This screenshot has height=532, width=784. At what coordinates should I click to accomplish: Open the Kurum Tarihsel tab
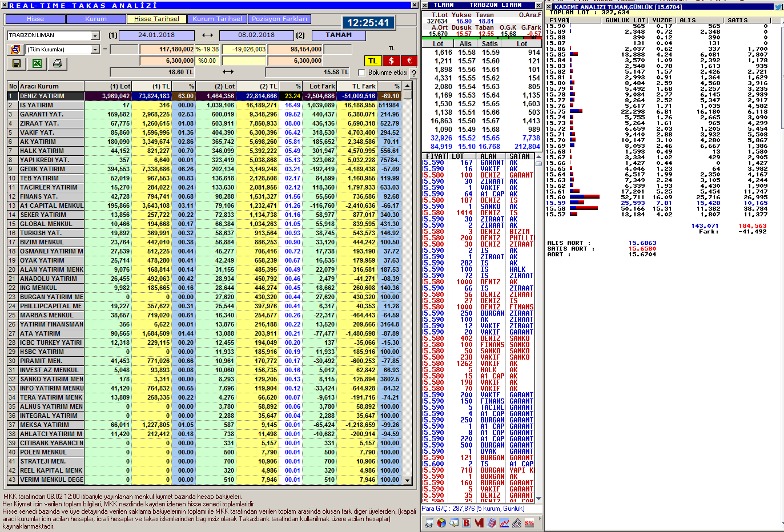click(217, 19)
